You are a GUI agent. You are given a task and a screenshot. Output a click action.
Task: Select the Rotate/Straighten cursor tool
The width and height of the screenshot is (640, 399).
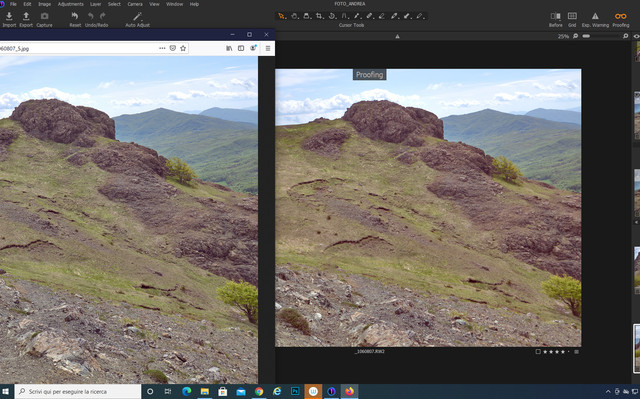(x=332, y=16)
